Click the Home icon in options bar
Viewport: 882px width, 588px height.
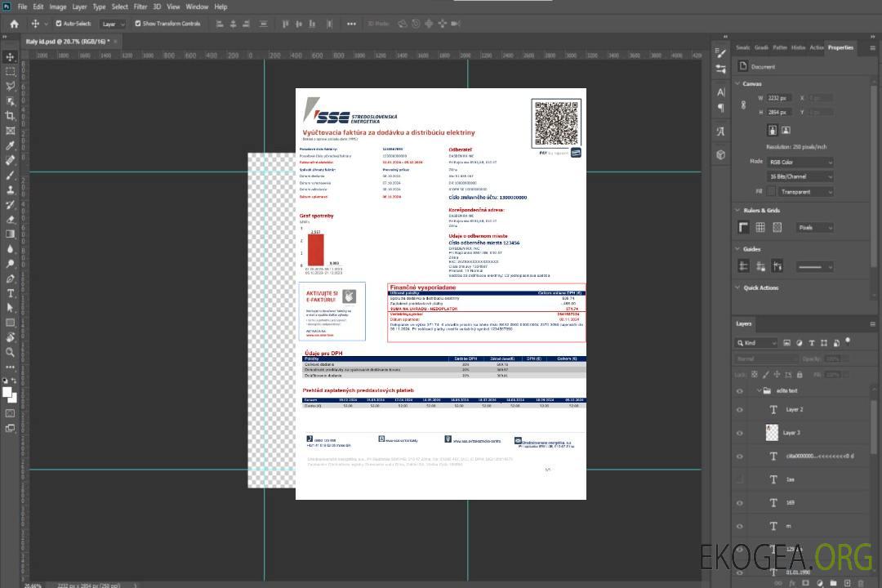[x=14, y=24]
